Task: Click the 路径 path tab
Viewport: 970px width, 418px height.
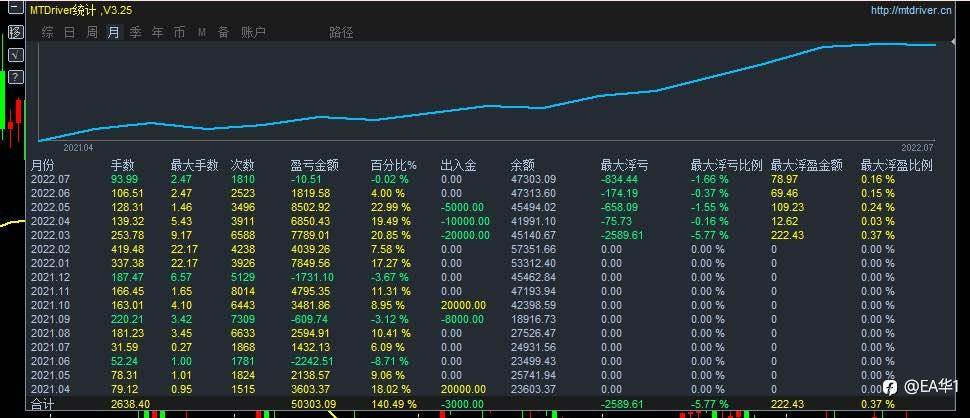Action: click(x=341, y=33)
